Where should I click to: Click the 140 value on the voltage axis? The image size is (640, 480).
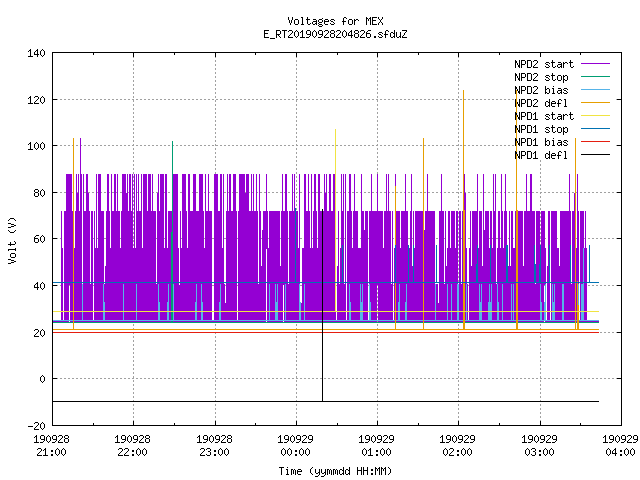[x=36, y=53]
